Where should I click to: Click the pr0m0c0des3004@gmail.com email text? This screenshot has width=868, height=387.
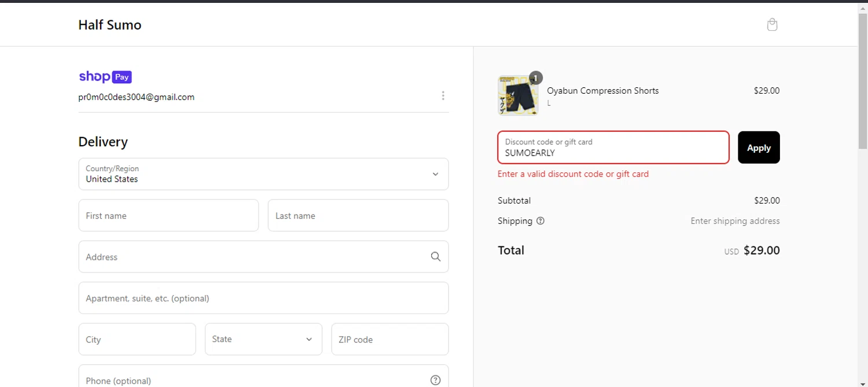point(137,97)
